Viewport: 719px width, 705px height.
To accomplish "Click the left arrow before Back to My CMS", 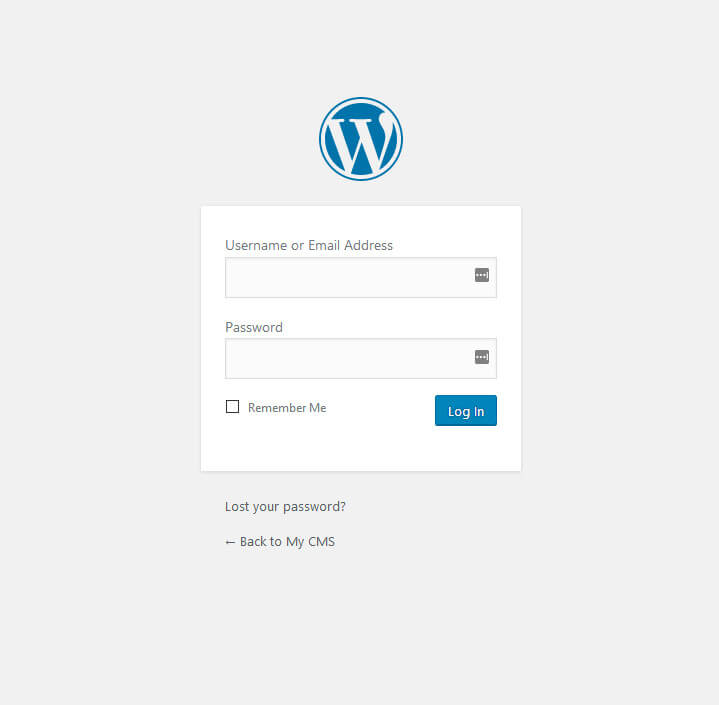I will click(x=230, y=543).
